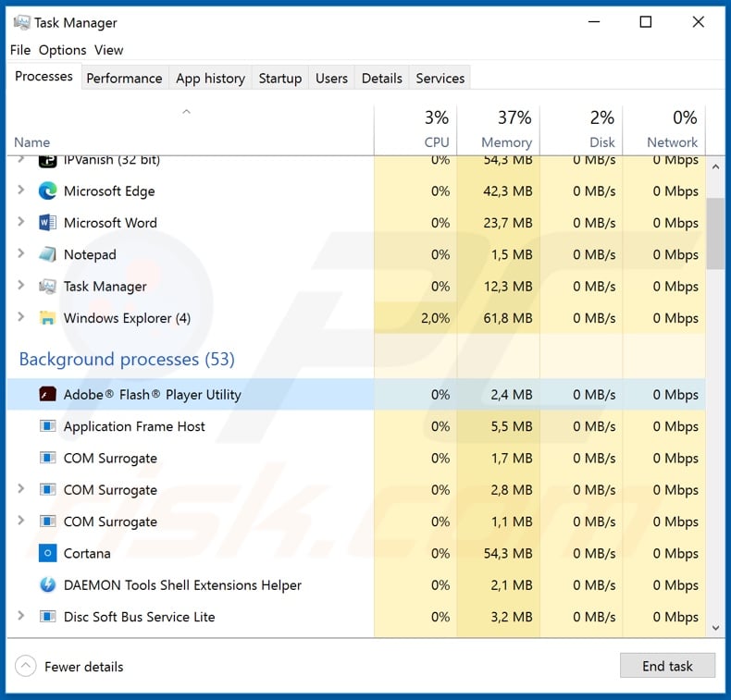Viewport: 731px width, 700px height.
Task: Switch to the Services tab
Action: click(x=440, y=79)
